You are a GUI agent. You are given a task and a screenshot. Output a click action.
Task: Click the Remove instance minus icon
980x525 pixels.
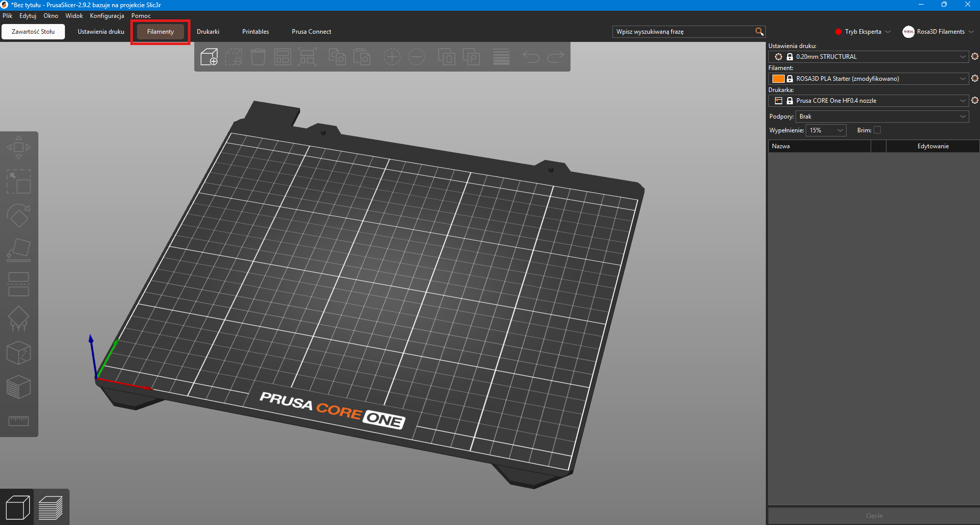point(417,57)
